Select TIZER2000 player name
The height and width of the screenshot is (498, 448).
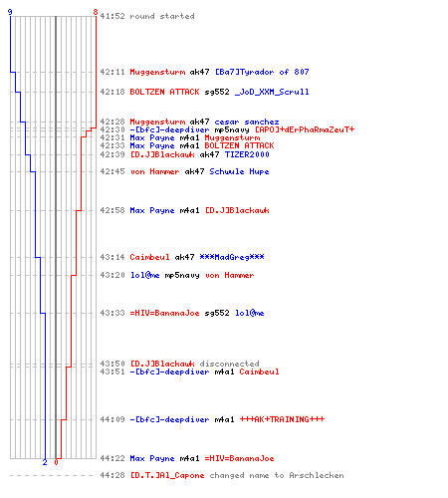tap(247, 154)
